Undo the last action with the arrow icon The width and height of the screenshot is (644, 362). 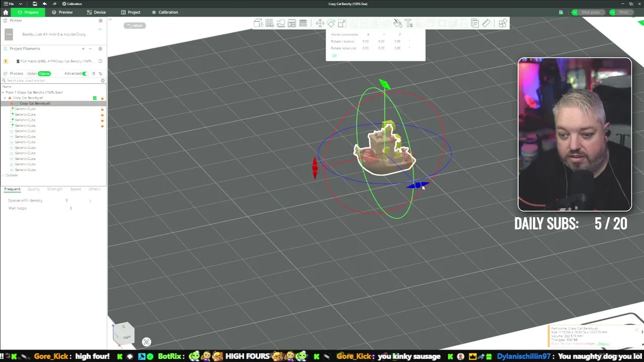click(44, 4)
